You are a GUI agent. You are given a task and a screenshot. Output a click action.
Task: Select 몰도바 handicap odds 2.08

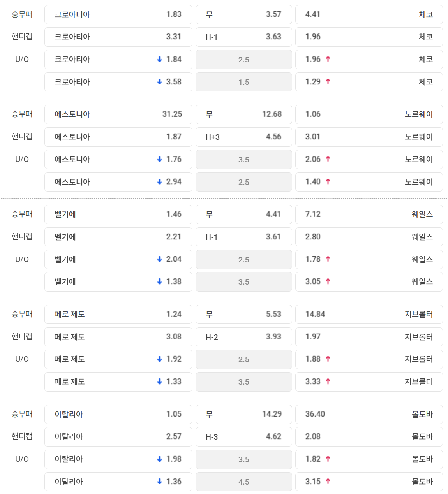pyautogui.click(x=369, y=436)
